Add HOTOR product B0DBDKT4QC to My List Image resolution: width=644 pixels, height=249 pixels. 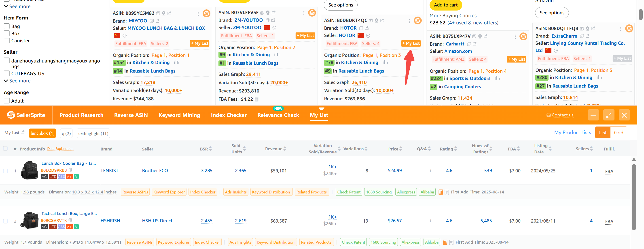click(x=411, y=43)
